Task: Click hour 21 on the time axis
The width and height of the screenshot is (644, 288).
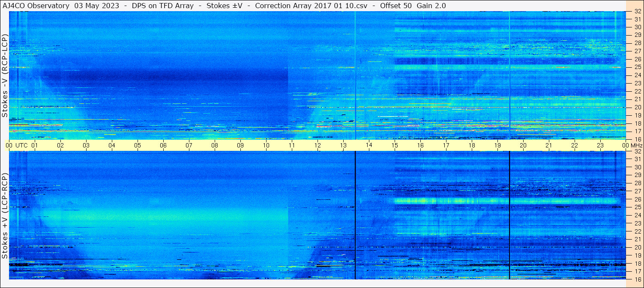Action: tap(549, 145)
